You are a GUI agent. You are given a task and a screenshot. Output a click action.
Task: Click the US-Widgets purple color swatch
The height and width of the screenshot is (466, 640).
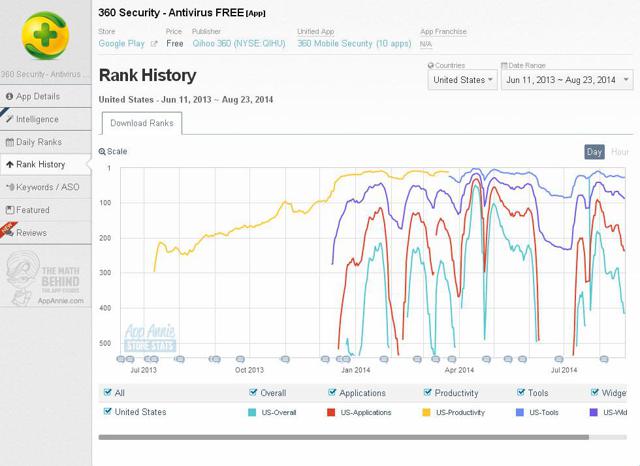594,412
